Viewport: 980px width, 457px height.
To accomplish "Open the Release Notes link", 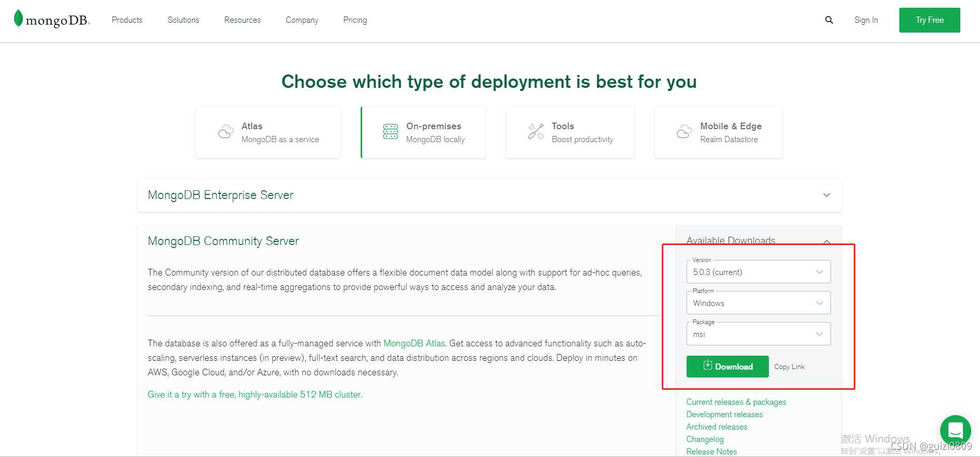I will [711, 451].
